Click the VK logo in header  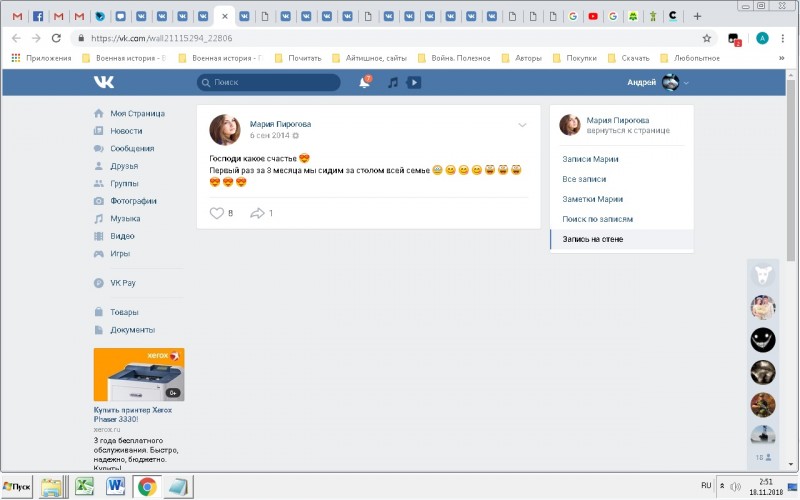104,82
